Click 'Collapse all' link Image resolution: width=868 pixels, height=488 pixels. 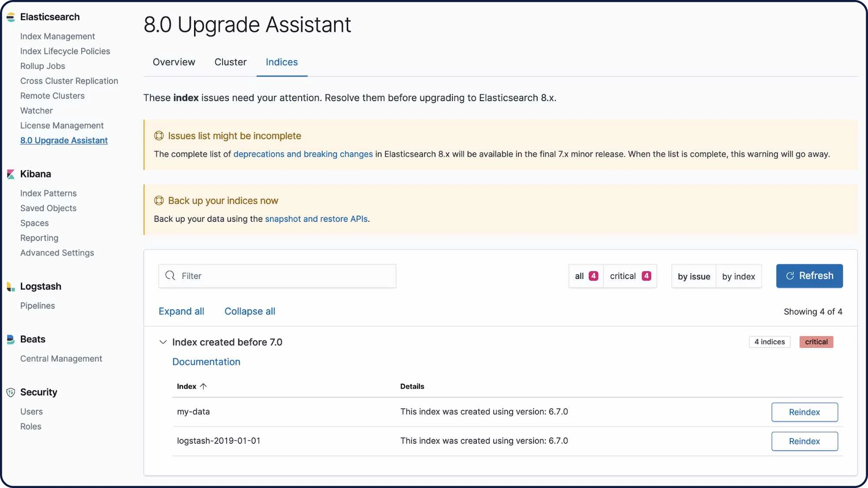250,311
